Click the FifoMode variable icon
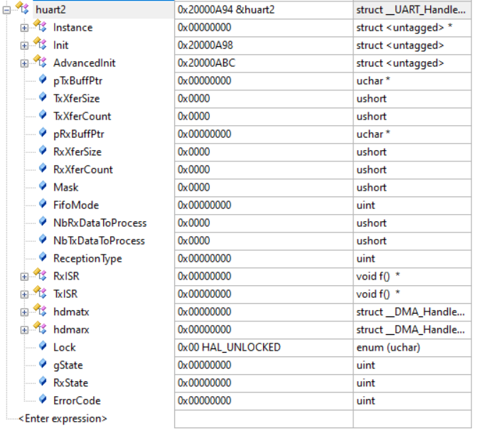487x448 pixels. click(43, 204)
